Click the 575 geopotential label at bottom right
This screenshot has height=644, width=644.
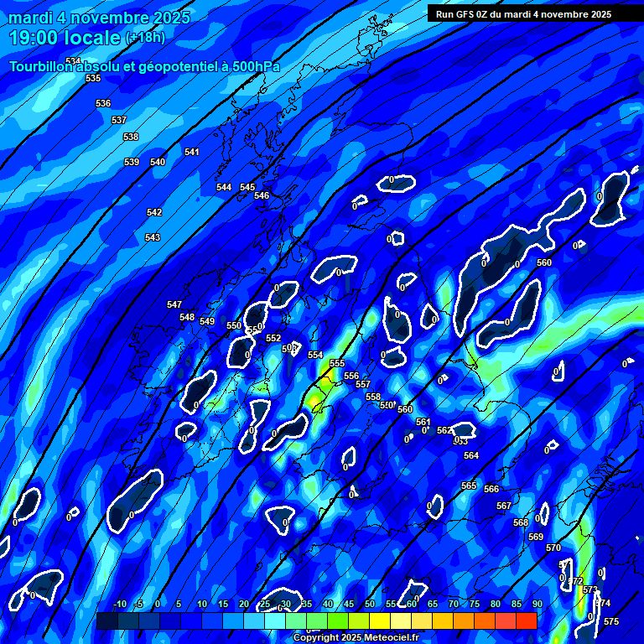pyautogui.click(x=611, y=621)
